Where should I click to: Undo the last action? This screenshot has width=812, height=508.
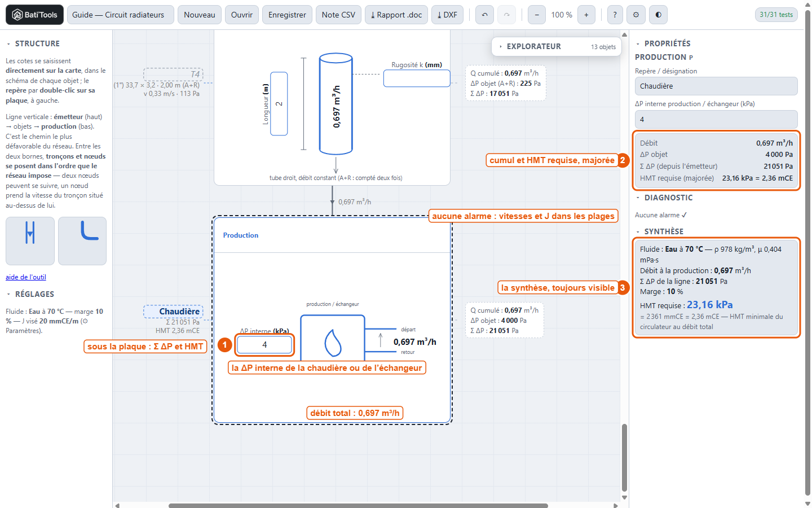pos(484,15)
